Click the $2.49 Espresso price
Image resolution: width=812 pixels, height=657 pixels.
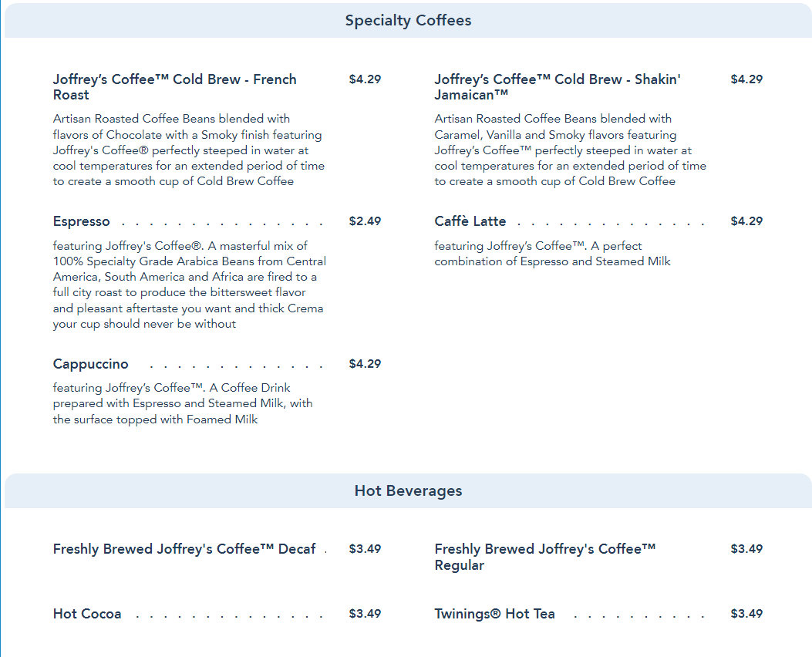[365, 222]
